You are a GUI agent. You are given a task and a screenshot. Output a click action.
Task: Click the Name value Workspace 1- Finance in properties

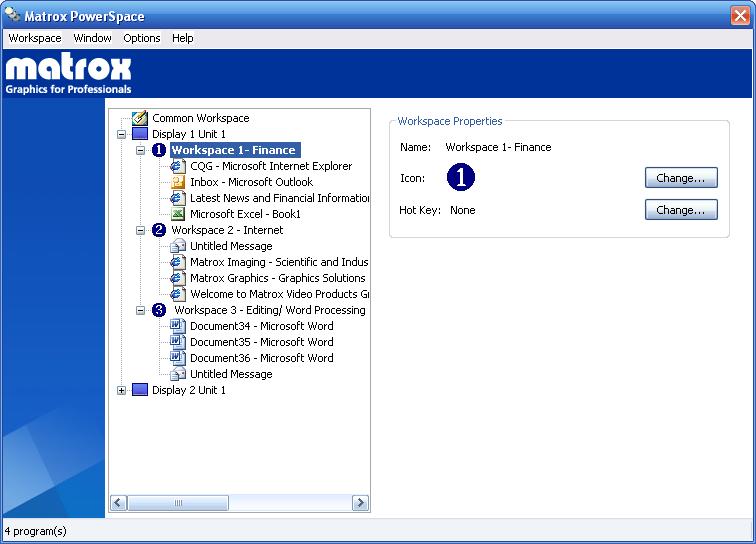pyautogui.click(x=498, y=147)
